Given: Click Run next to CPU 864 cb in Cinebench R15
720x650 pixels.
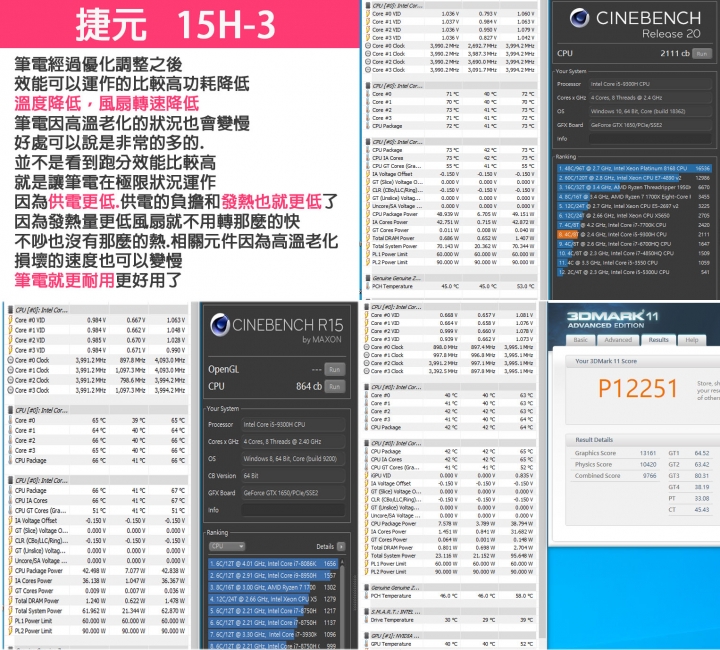Looking at the screenshot, I should tap(335, 387).
